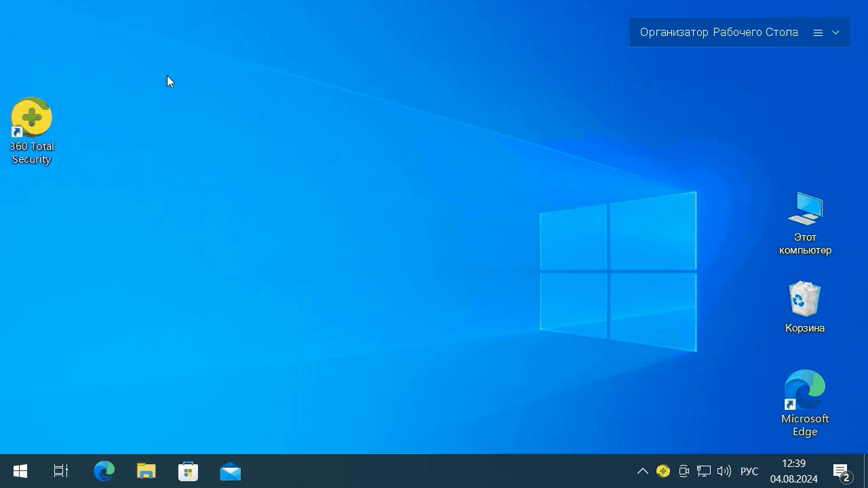Collapse Организатор Рабочего Стола with the chevron arrow
The image size is (868, 488).
pyautogui.click(x=835, y=33)
